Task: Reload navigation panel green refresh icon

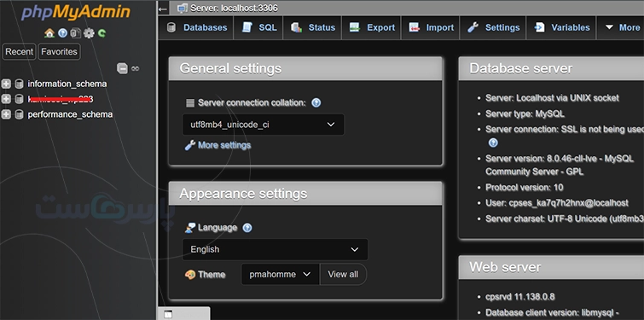Action: [x=102, y=33]
